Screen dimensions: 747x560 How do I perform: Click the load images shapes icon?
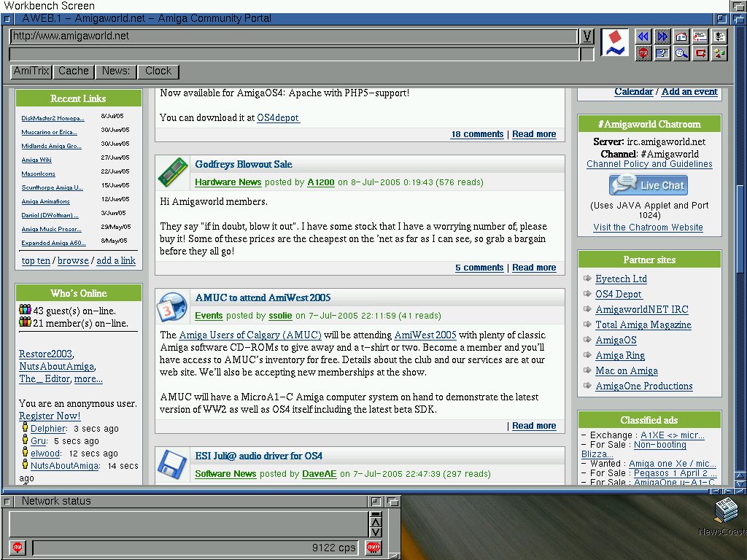719,53
